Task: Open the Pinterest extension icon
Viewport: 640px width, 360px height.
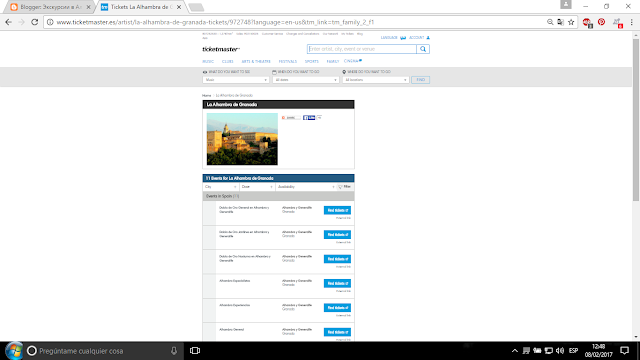Action: (x=602, y=22)
